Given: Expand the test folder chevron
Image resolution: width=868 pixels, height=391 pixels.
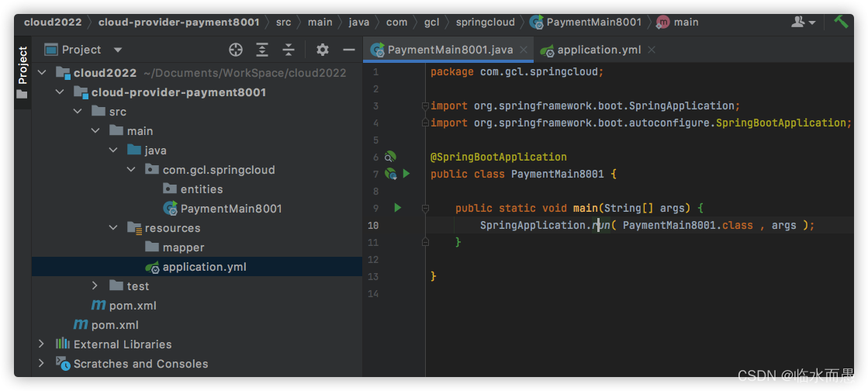Looking at the screenshot, I should click(95, 285).
